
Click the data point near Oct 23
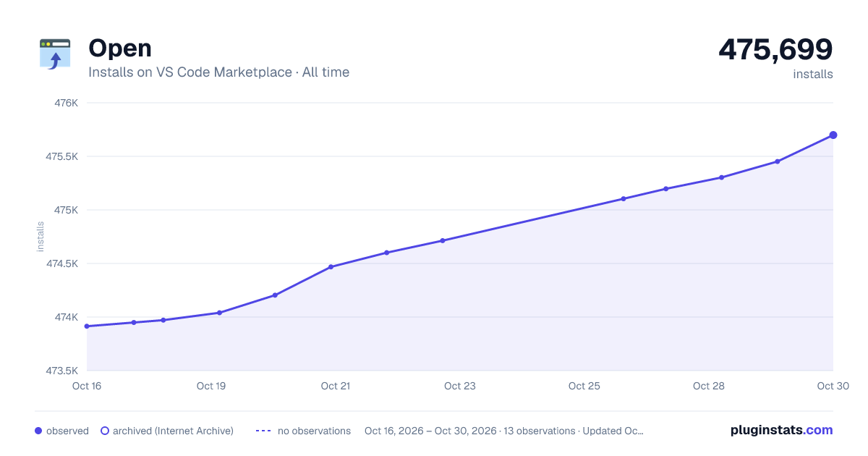pos(443,240)
